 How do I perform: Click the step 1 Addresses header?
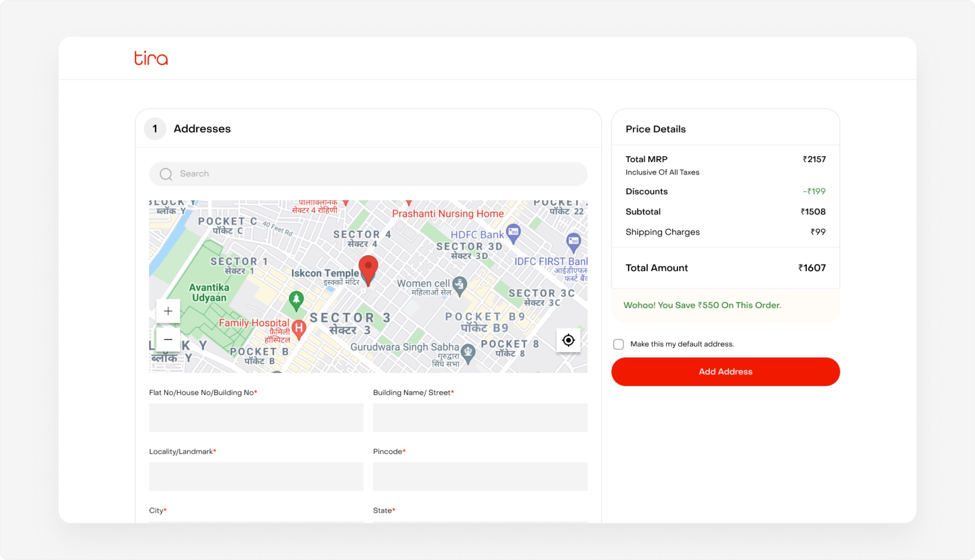pos(202,129)
